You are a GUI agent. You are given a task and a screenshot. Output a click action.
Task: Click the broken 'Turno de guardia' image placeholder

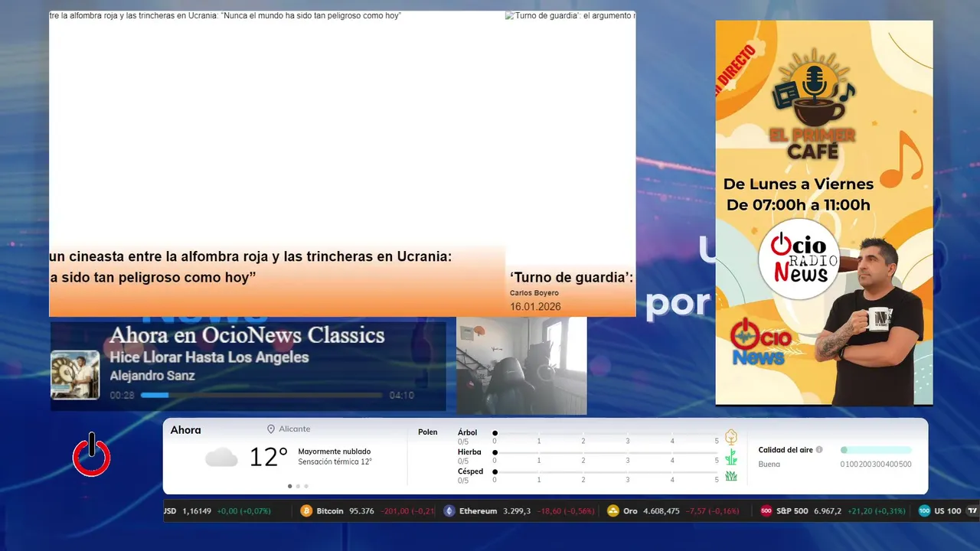(570, 15)
